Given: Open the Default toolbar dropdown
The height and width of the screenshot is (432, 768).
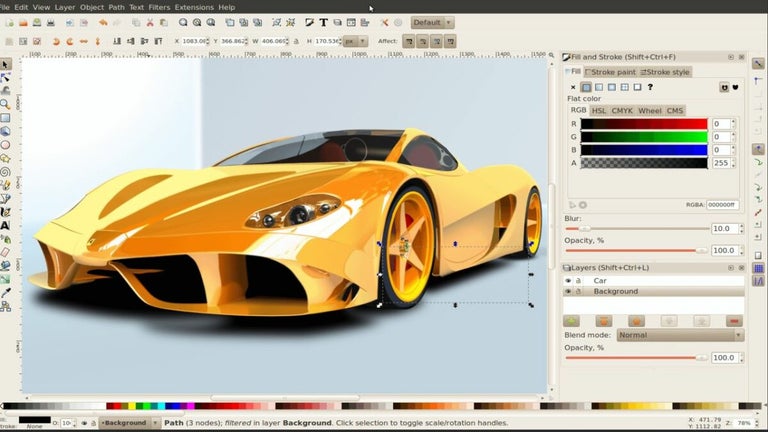Looking at the screenshot, I should [432, 23].
